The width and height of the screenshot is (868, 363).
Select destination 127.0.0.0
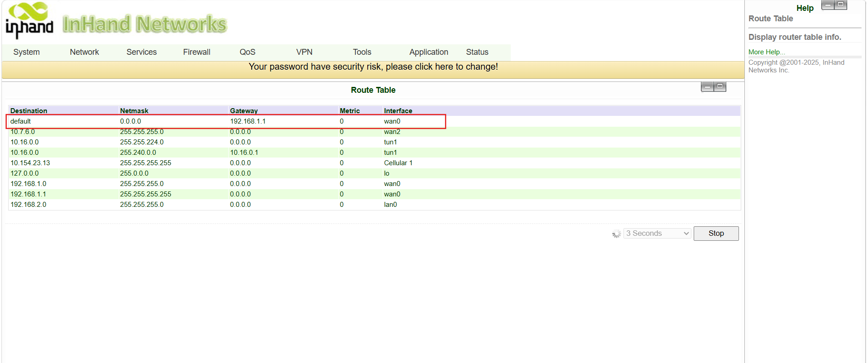tap(24, 173)
